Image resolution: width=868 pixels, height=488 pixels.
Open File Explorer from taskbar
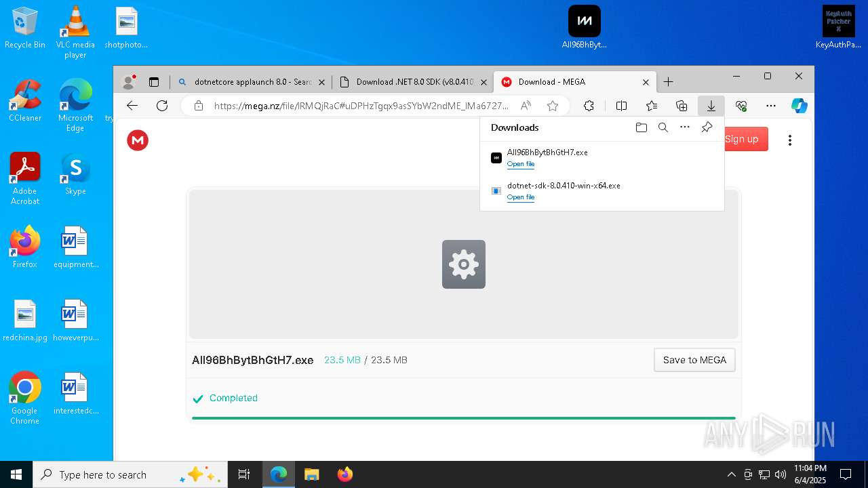[x=311, y=474]
